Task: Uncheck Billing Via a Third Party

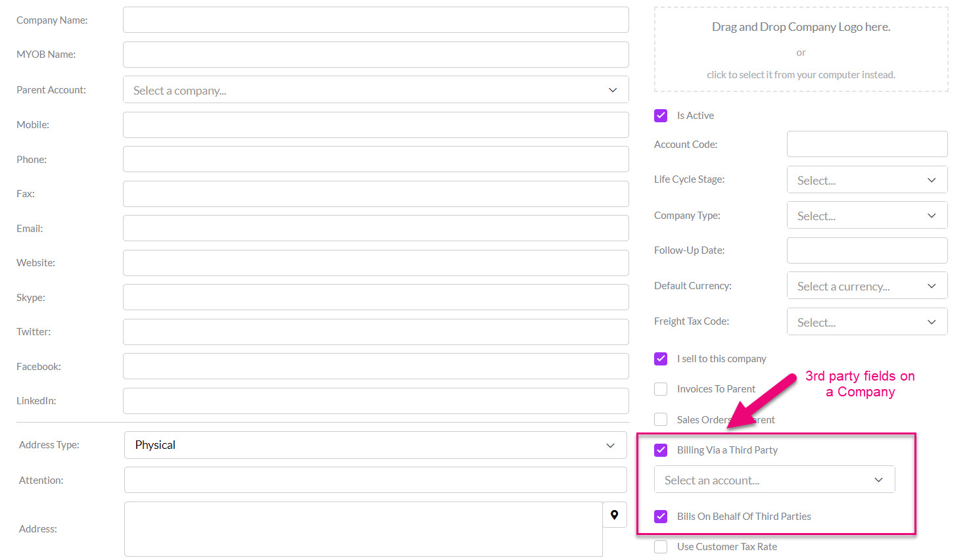Action: (661, 450)
